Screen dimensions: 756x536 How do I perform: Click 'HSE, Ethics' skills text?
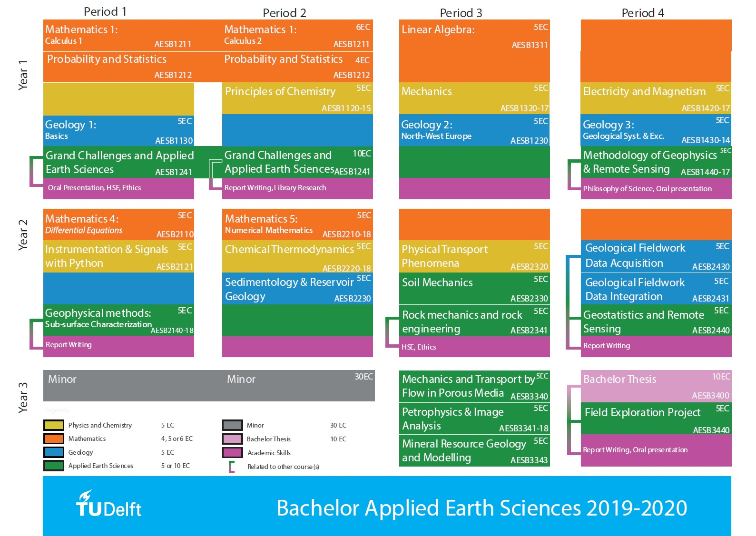point(419,347)
